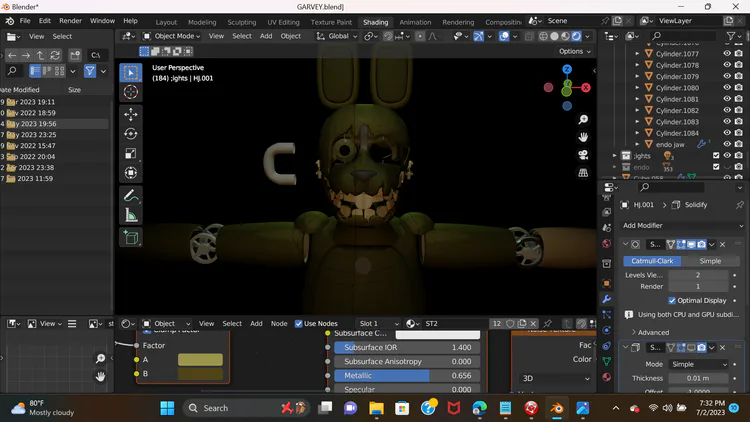Switch perspective/orthographic grid icon
The width and height of the screenshot is (750, 422).
(x=583, y=173)
